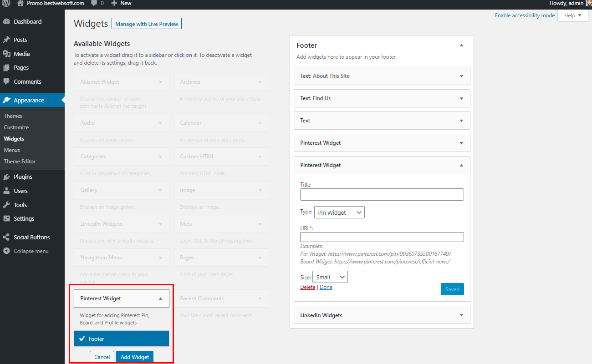Click the WordPress logo icon
The image size is (592, 364).
point(6,3)
